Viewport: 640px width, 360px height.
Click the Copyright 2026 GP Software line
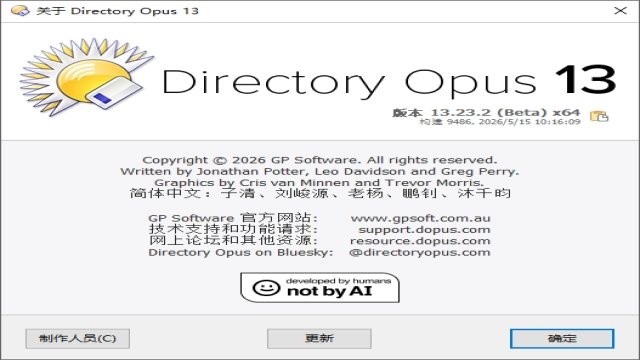[320, 160]
